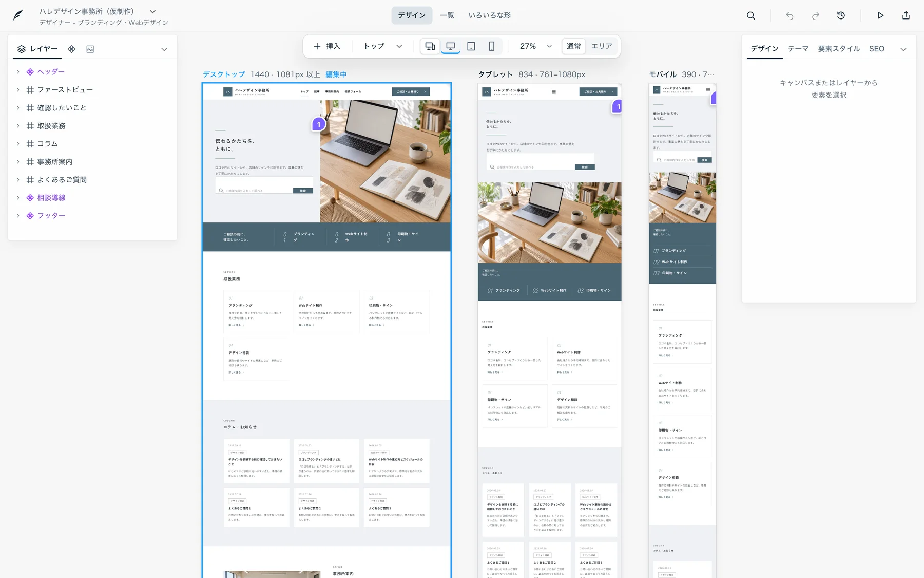924x578 pixels.
Task: Open the right panel tabs overflow chevron
Action: 903,49
